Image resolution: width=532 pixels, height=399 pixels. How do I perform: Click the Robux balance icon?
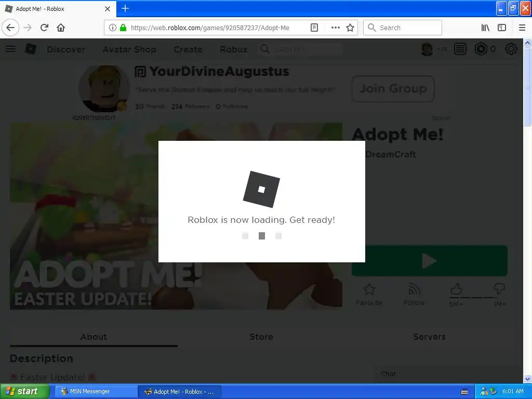(481, 49)
